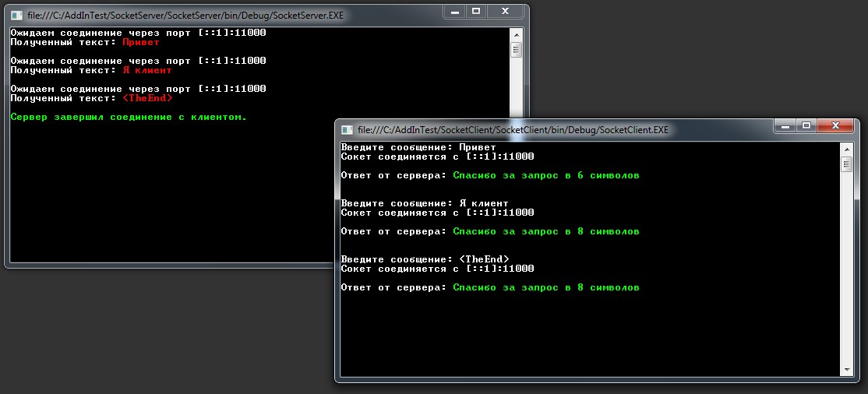Maximize the SocketServer console window
Image resolution: width=868 pixels, height=394 pixels.
point(475,11)
